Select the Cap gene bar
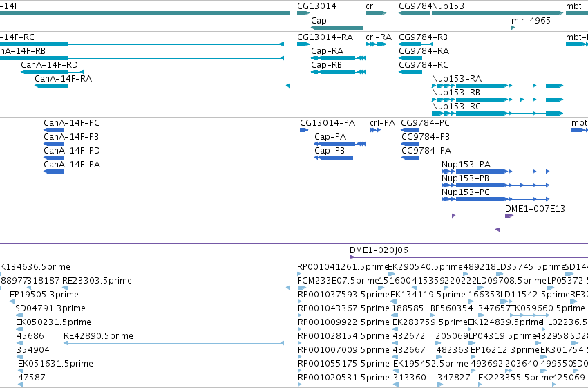This screenshot has width=588, height=388. tap(337, 28)
